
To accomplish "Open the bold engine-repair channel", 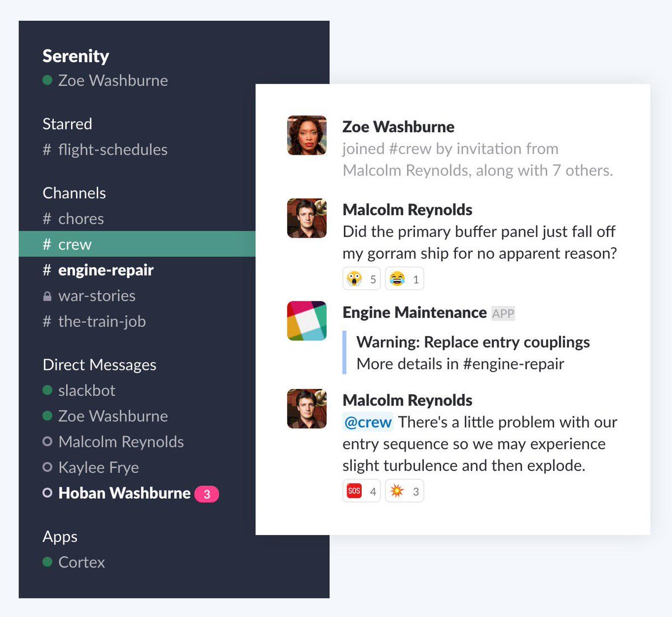I will click(x=105, y=270).
